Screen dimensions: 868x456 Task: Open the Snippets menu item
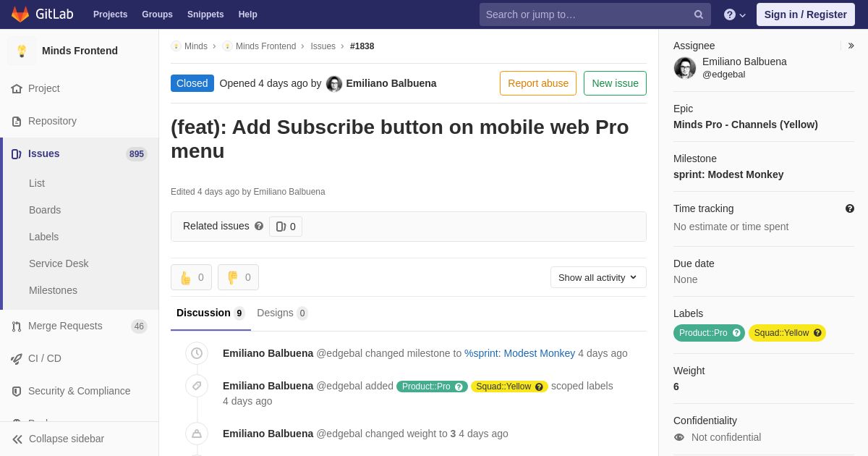click(x=205, y=14)
